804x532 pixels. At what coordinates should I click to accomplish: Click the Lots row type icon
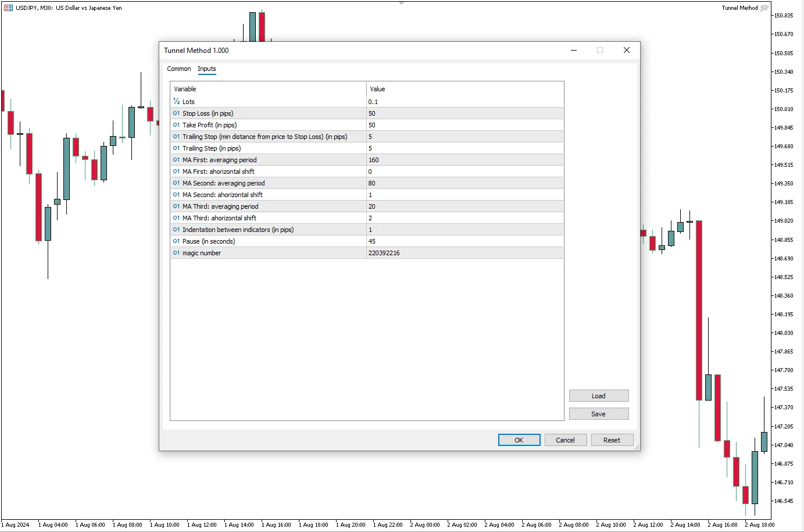176,102
